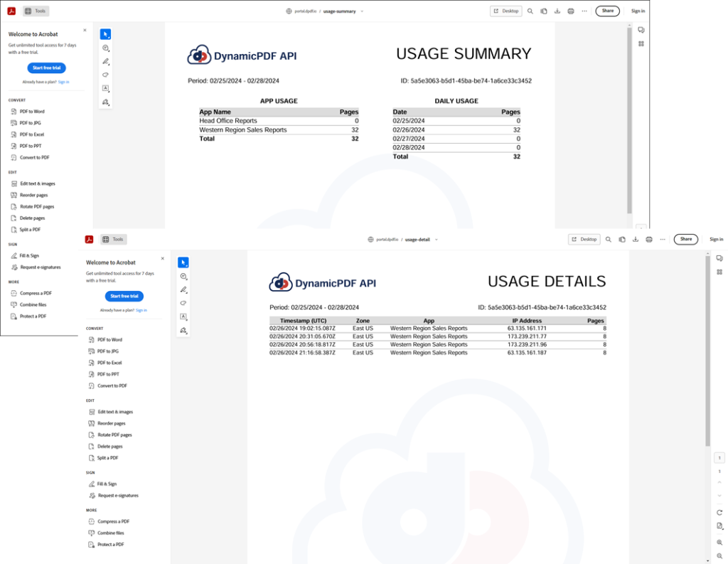Open comments panel icon in usage-detail window
The image size is (728, 564).
tap(719, 258)
